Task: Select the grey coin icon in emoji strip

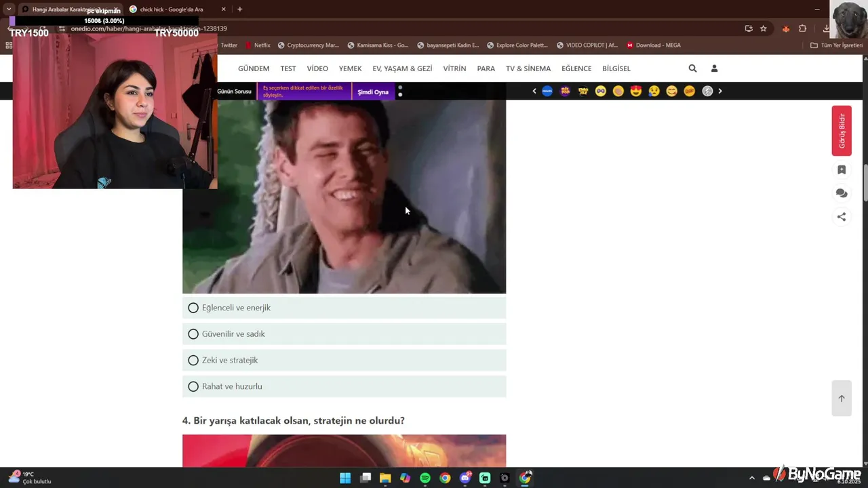Action: (707, 91)
